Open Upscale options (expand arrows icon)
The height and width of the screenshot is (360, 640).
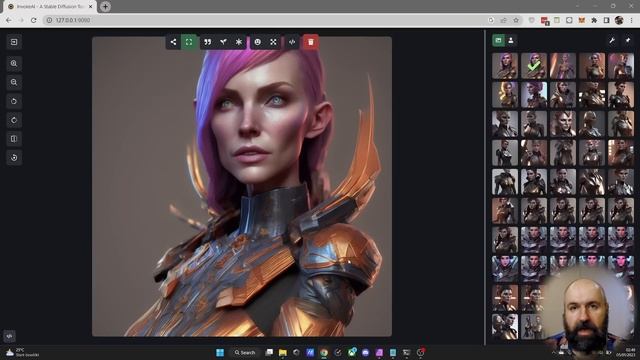click(x=273, y=42)
